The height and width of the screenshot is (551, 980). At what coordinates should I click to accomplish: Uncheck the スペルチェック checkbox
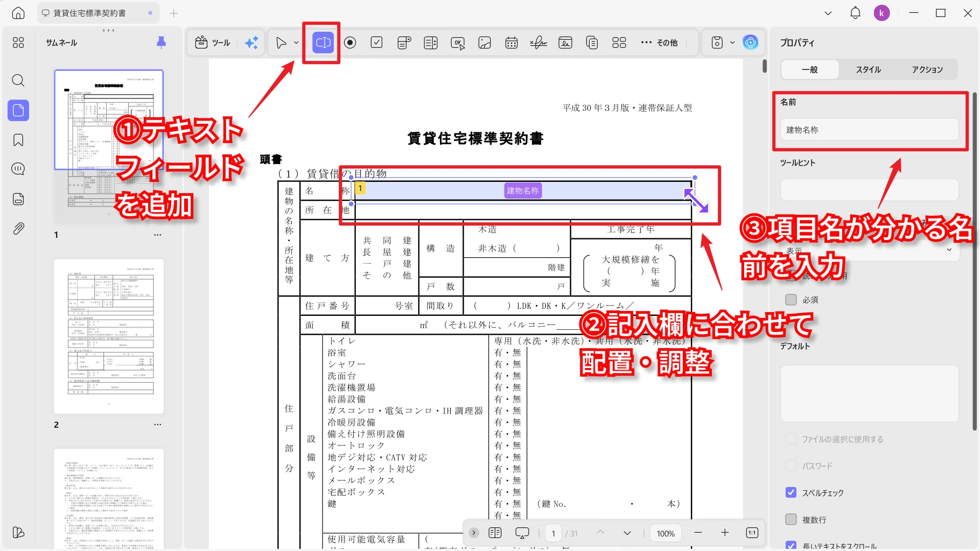(x=791, y=492)
